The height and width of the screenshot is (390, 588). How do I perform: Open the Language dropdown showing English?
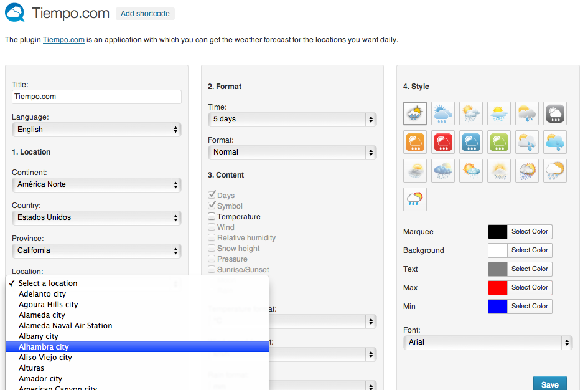96,130
